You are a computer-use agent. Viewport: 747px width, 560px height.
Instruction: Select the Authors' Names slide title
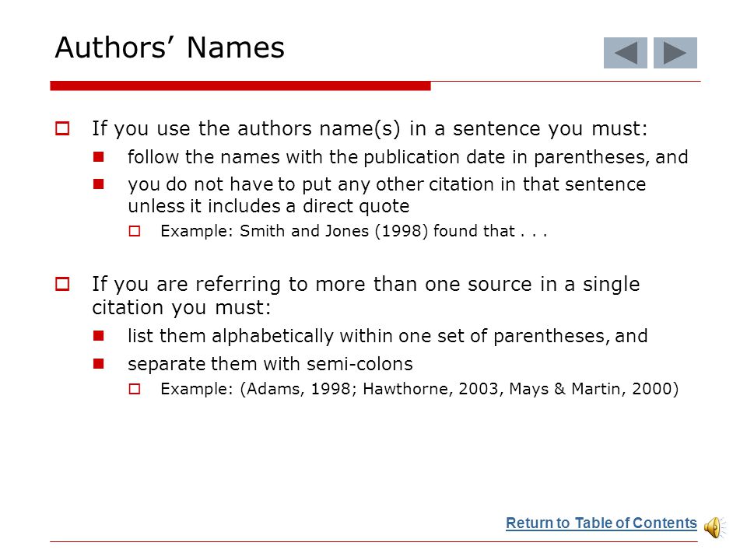point(170,47)
